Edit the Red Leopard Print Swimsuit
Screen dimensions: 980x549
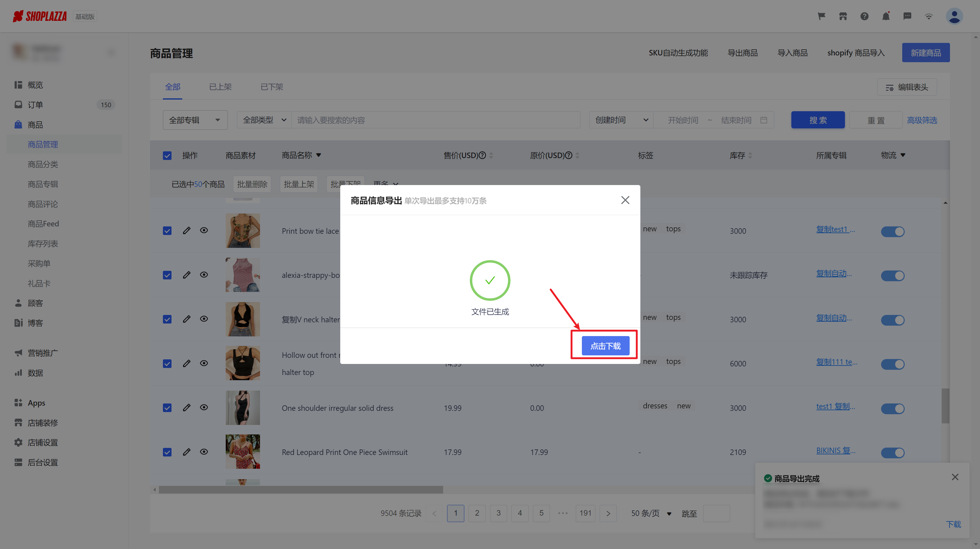click(187, 452)
